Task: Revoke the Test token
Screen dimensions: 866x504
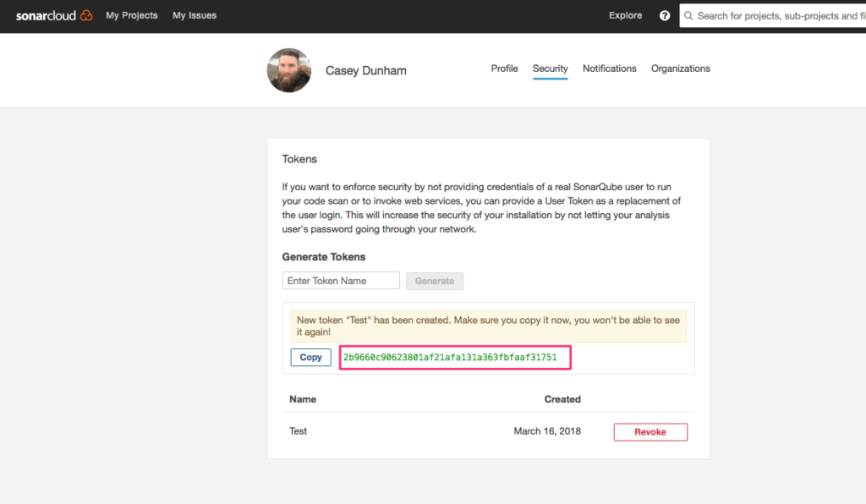Action: [650, 431]
